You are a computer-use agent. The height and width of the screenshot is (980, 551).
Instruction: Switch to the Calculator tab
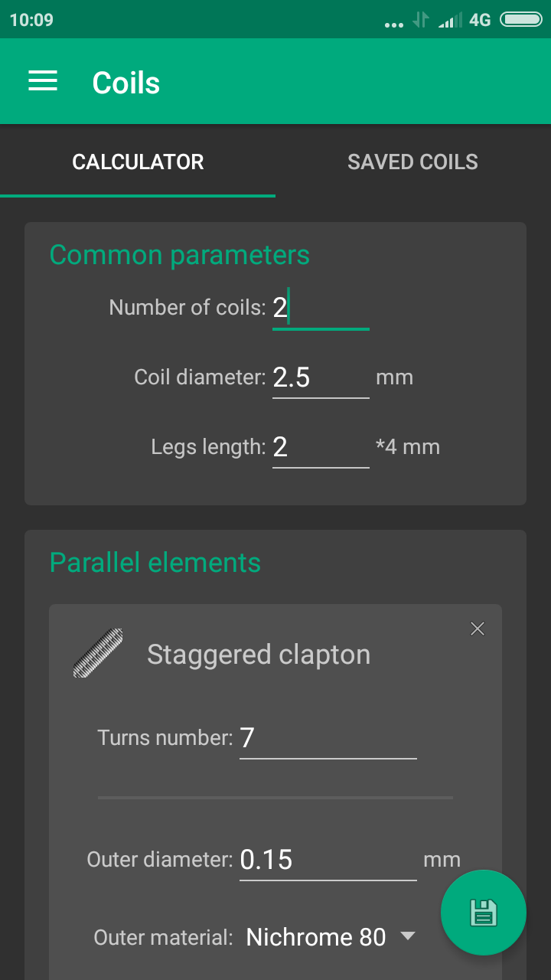point(138,162)
